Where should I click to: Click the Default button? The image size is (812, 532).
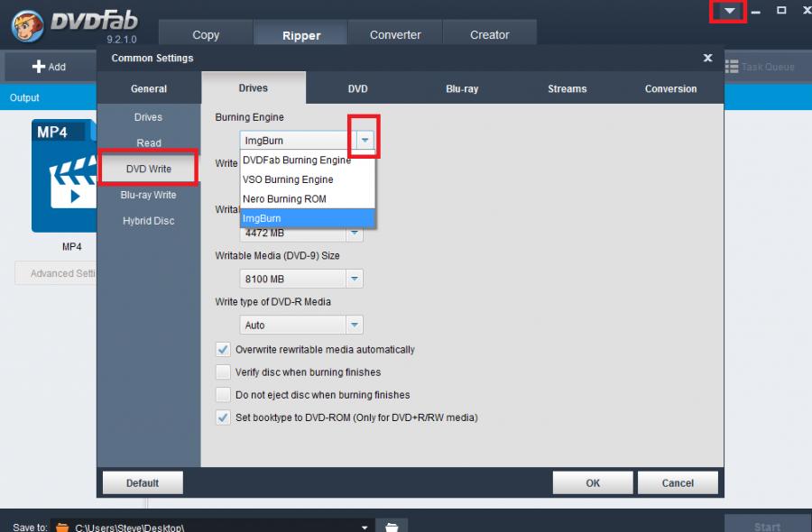pyautogui.click(x=143, y=482)
